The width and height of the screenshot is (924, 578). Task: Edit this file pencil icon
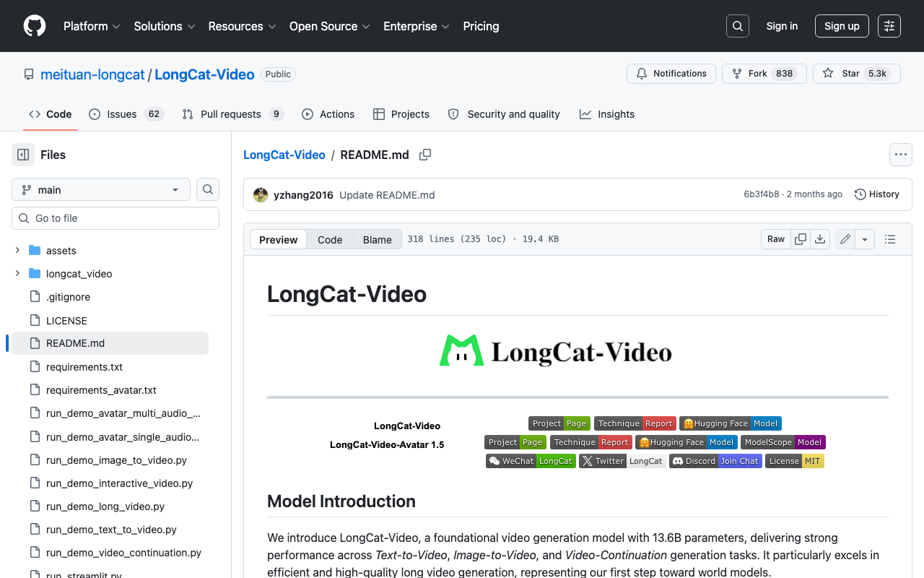tap(845, 239)
